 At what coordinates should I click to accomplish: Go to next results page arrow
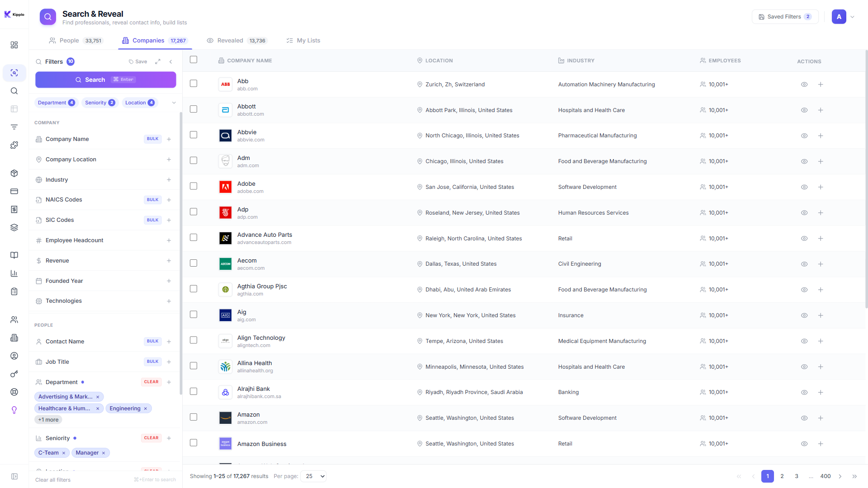[840, 476]
